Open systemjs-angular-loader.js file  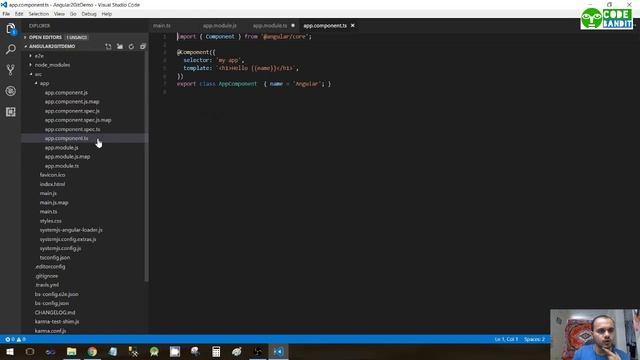click(x=71, y=230)
